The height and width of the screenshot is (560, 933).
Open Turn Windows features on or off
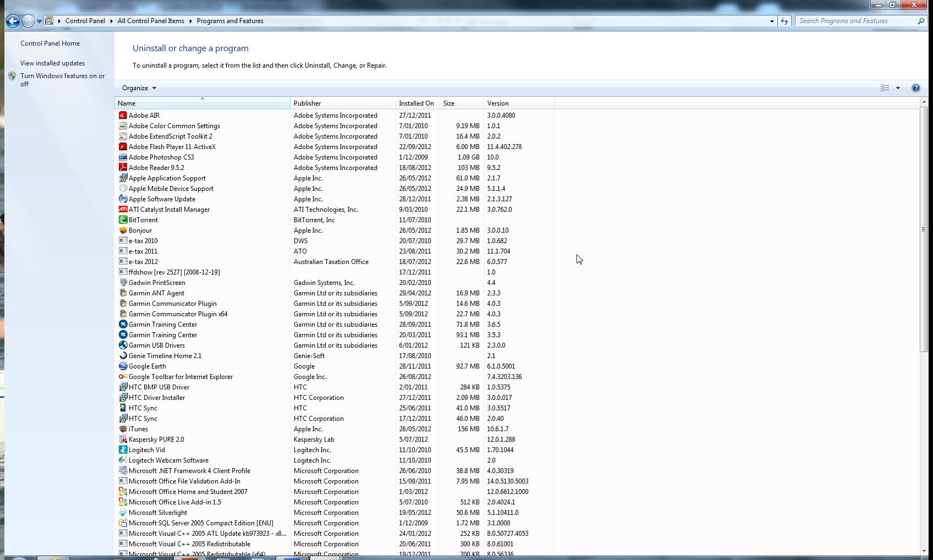[x=62, y=80]
